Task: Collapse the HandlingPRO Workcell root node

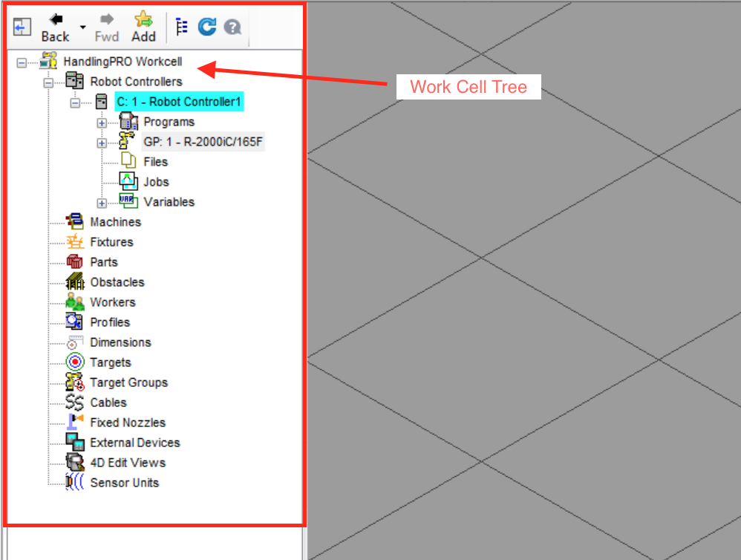Action: pos(22,62)
